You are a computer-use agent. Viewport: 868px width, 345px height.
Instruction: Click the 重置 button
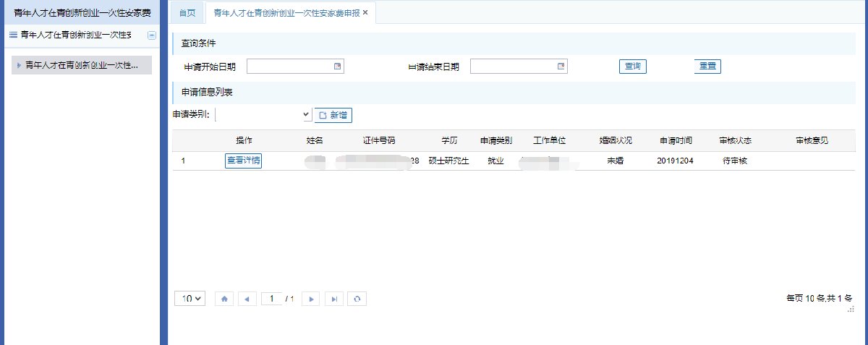coord(707,67)
